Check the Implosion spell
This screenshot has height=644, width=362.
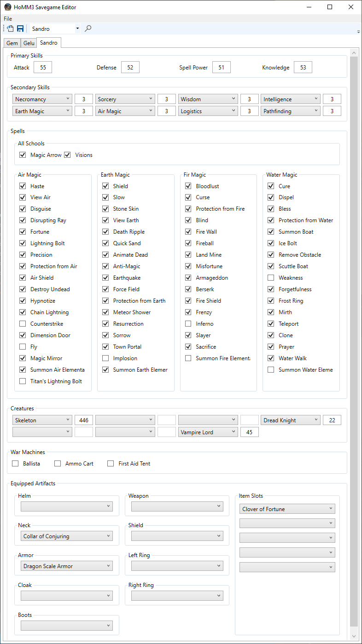click(x=105, y=358)
